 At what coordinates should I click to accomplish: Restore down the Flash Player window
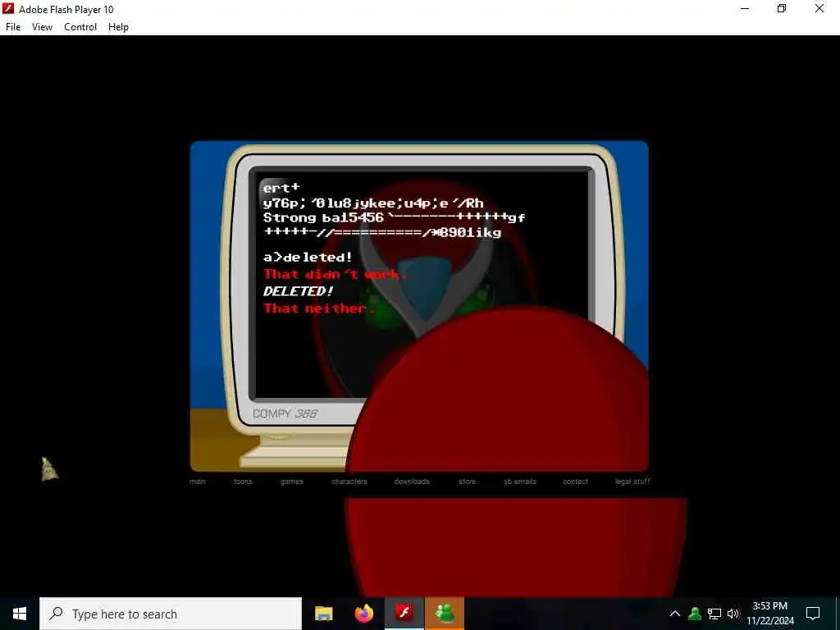coord(782,8)
